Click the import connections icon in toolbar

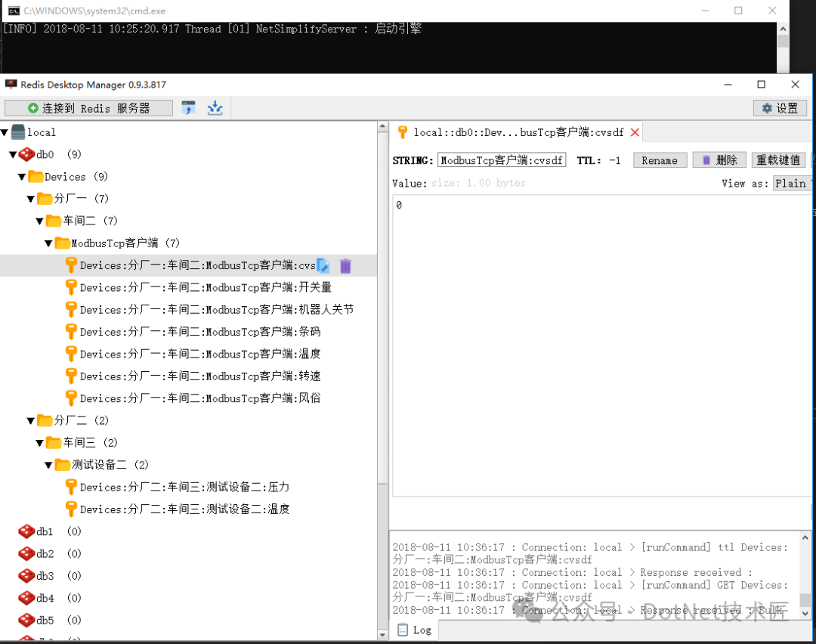189,108
